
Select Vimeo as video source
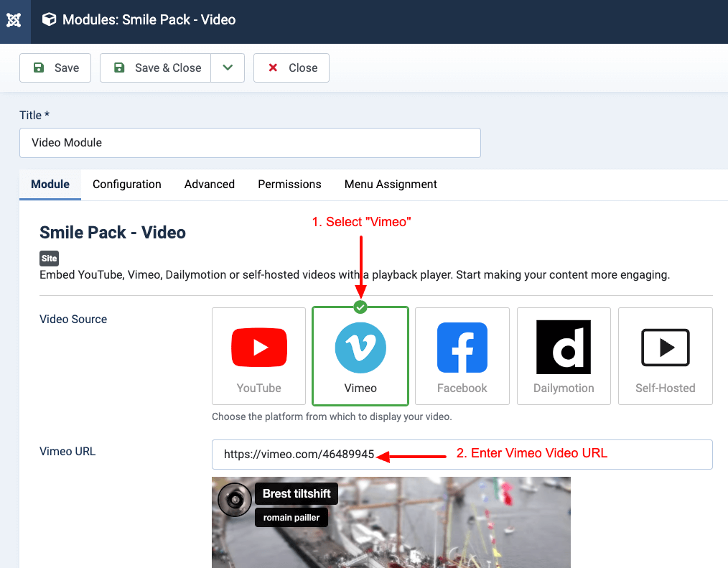tap(360, 356)
